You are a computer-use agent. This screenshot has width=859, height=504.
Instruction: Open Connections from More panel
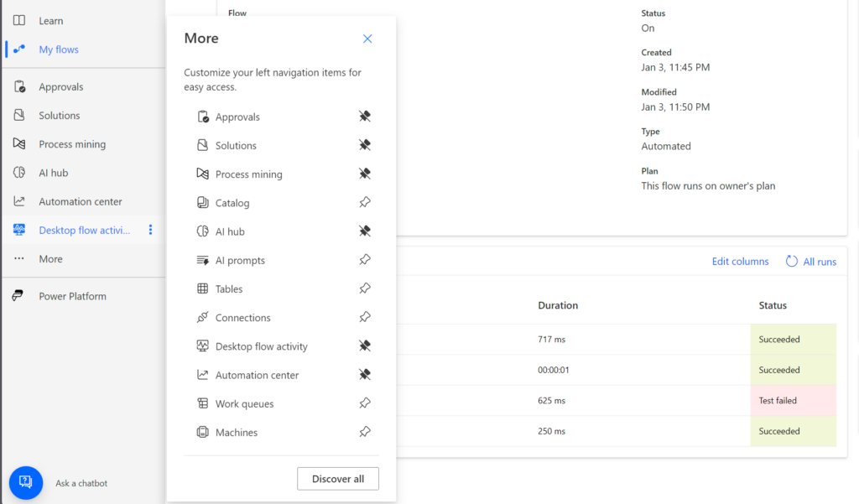click(x=242, y=318)
